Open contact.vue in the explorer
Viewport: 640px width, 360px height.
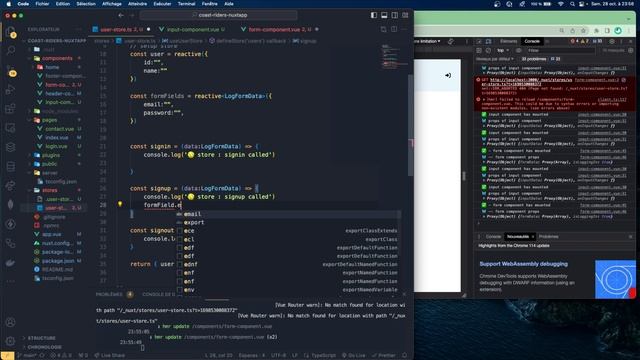coord(60,129)
